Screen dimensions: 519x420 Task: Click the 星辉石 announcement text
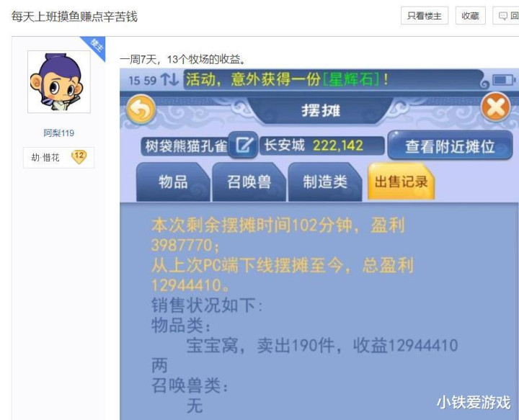coord(351,79)
